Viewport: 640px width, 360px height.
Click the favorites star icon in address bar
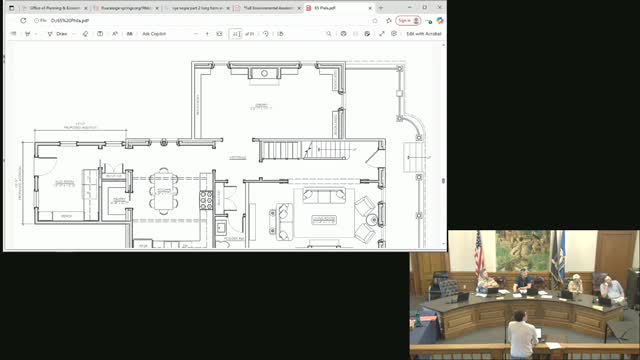pyautogui.click(x=375, y=20)
